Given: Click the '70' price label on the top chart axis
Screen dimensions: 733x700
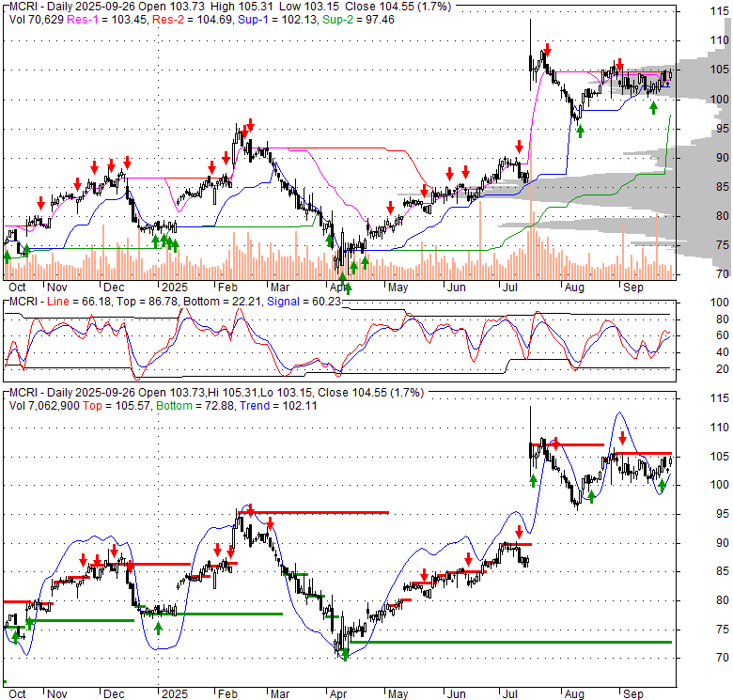Looking at the screenshot, I should (x=723, y=274).
